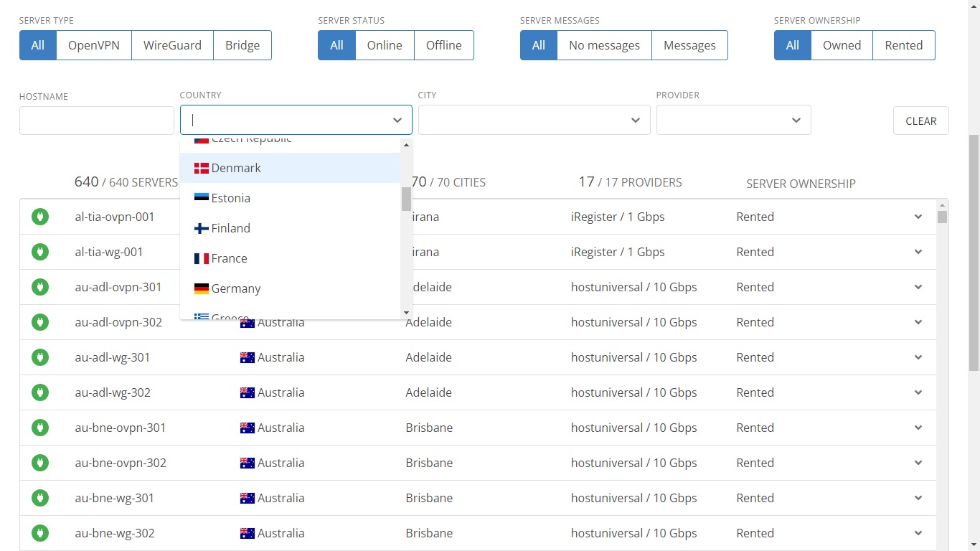Image resolution: width=980 pixels, height=551 pixels.
Task: Expand details for al-tia-wg-001 row
Action: pyautogui.click(x=918, y=252)
